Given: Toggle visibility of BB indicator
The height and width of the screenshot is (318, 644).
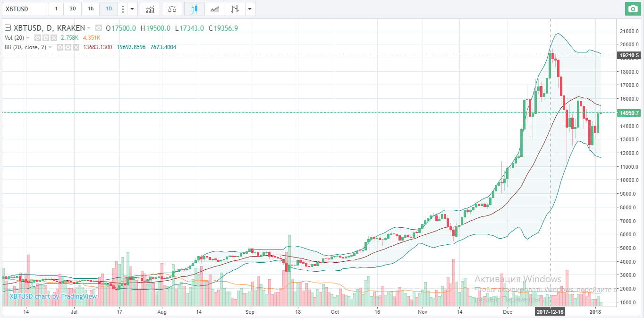Looking at the screenshot, I should tap(60, 47).
